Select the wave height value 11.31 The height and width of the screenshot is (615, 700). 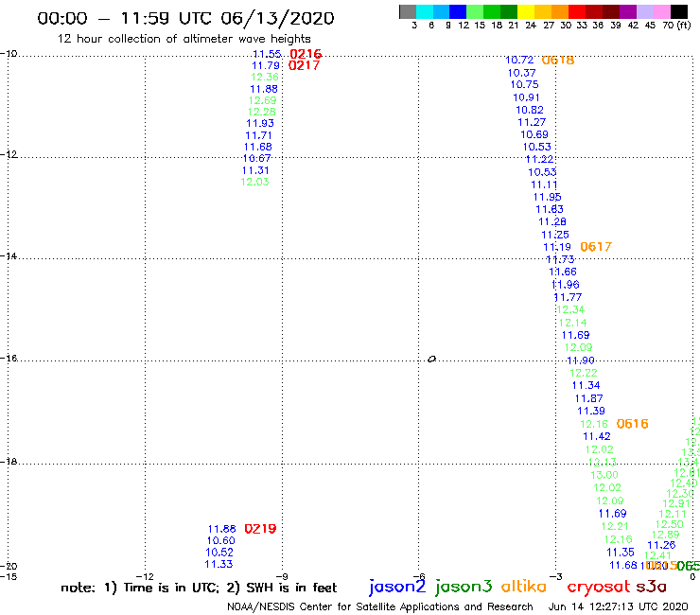(255, 170)
